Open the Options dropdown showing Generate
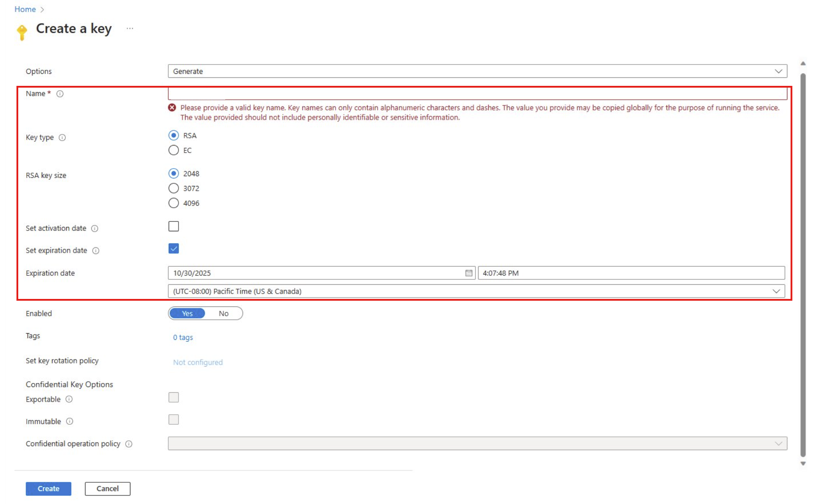Viewport: 819px width, 504px height. [476, 71]
